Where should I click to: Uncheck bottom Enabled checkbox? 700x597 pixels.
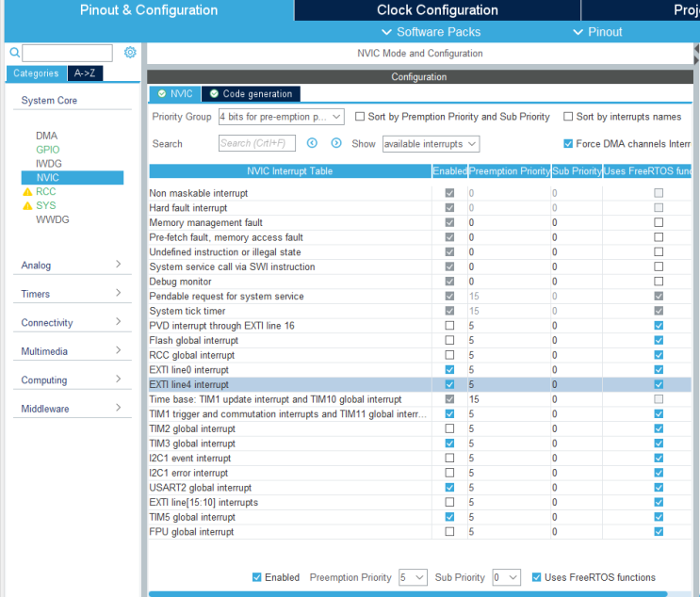(x=256, y=577)
